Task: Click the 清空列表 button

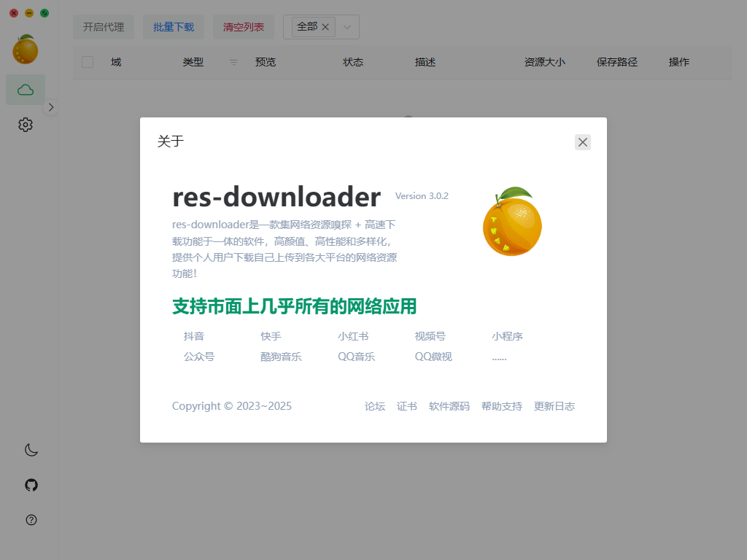Action: point(244,27)
